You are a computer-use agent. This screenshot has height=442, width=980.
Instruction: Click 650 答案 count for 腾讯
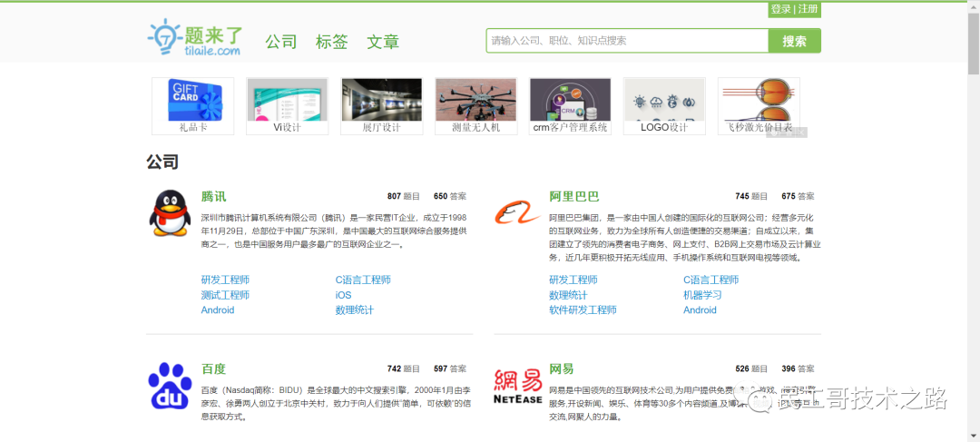coord(450,196)
